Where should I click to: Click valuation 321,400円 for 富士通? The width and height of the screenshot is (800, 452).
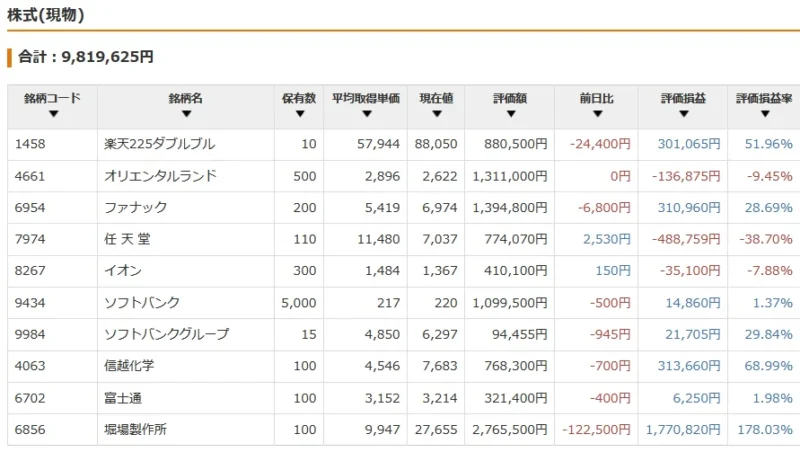pos(516,398)
